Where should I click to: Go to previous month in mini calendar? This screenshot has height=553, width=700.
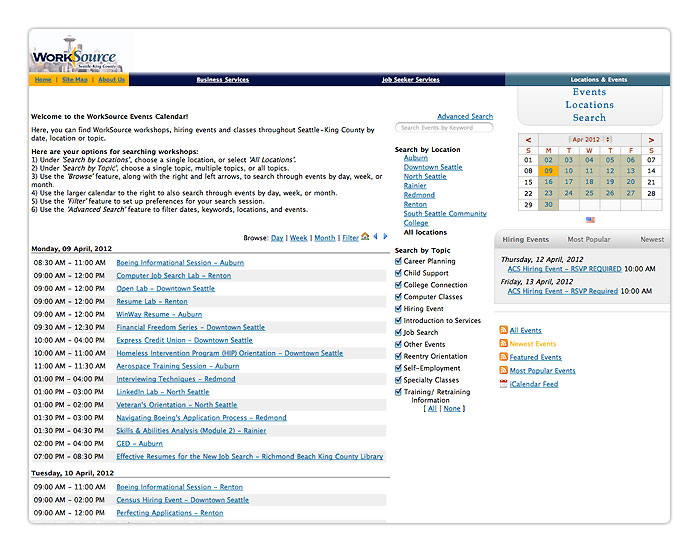coord(528,140)
